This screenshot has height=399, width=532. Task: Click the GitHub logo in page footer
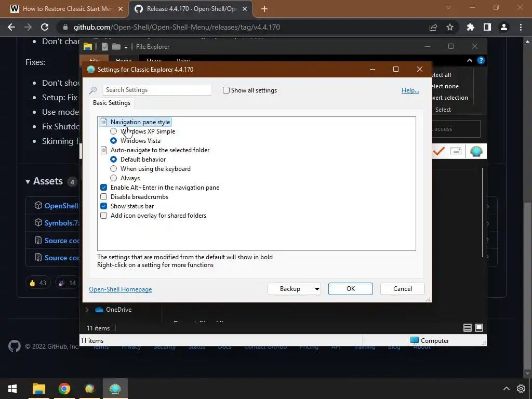pos(14,346)
